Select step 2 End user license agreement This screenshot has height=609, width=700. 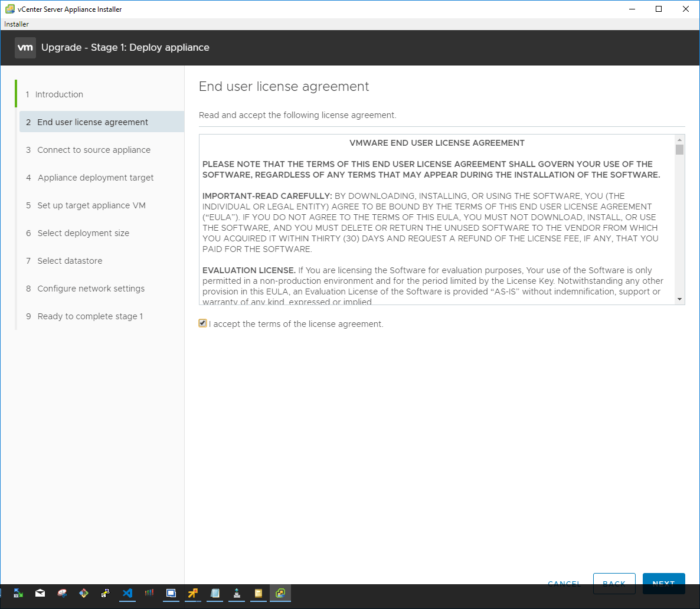coord(102,122)
